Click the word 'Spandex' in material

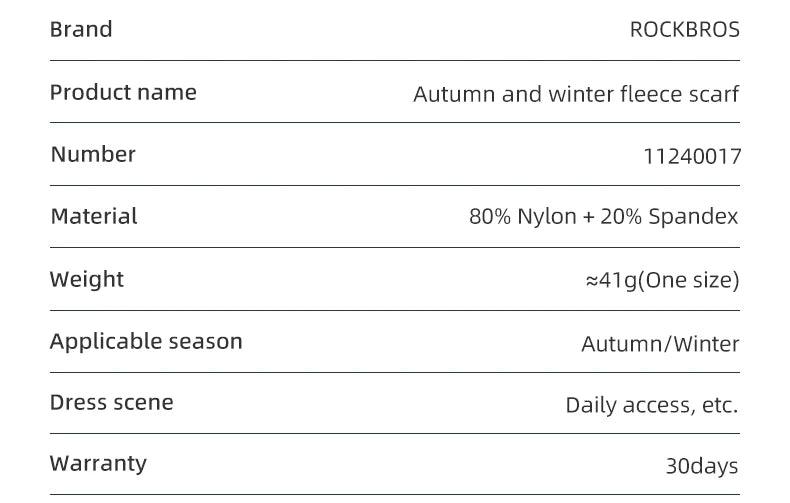click(693, 217)
